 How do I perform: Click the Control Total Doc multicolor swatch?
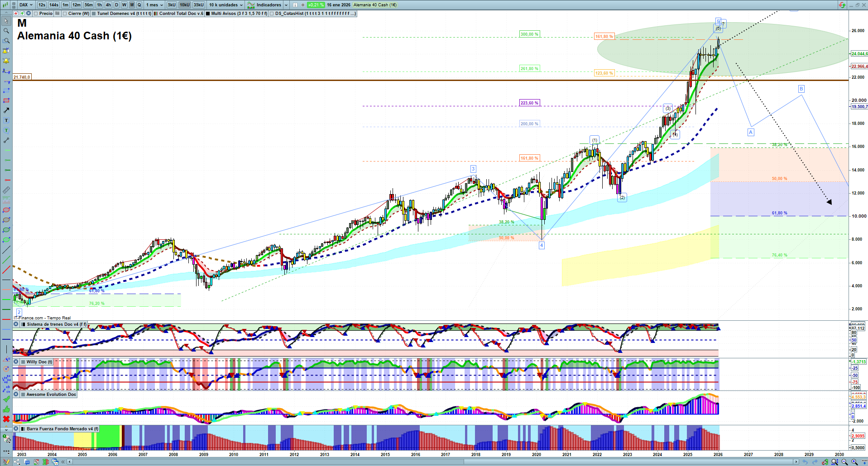[156, 14]
